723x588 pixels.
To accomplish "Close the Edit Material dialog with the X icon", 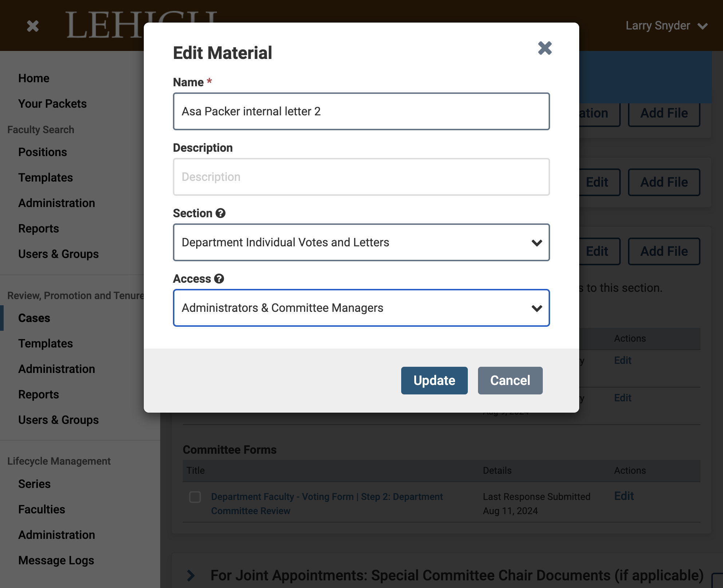I will point(545,48).
